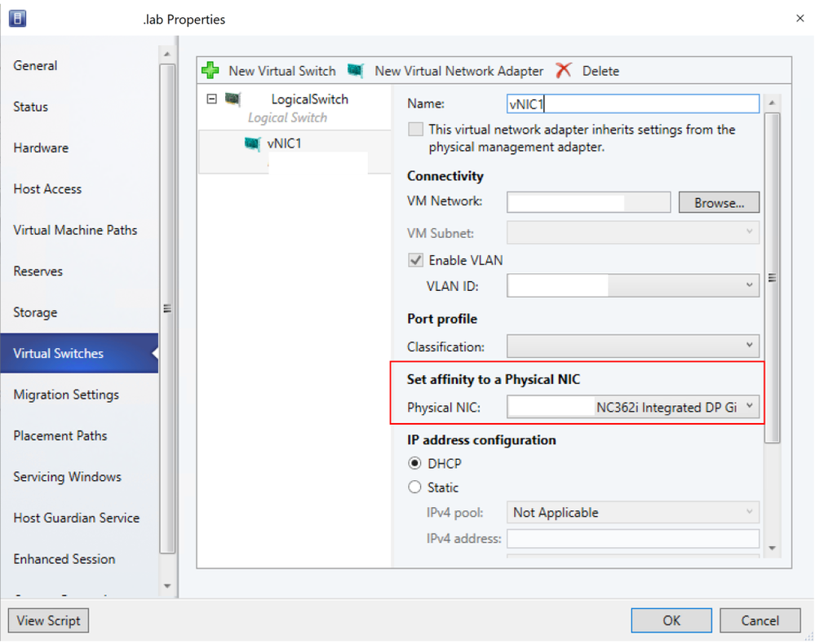Open the VLAN ID dropdown
The height and width of the screenshot is (644, 815).
[x=632, y=285]
